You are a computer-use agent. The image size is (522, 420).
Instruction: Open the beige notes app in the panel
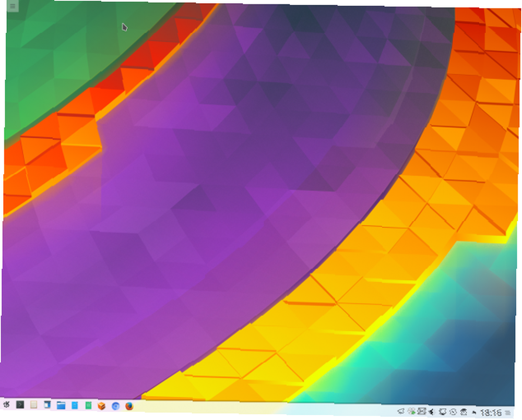point(33,405)
